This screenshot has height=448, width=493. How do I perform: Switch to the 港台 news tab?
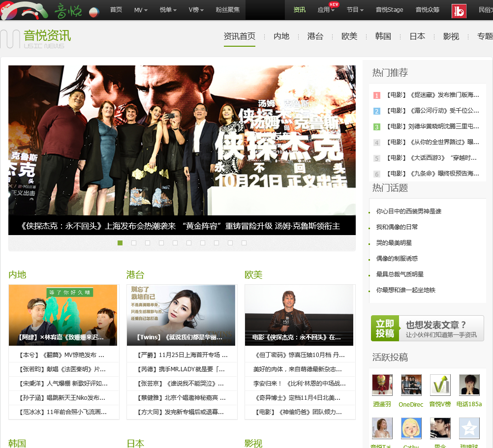point(315,36)
